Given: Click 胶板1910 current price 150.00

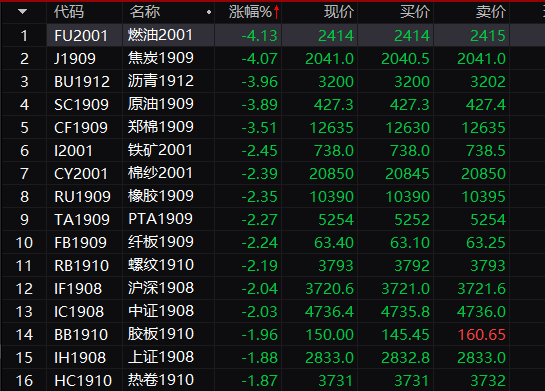Looking at the screenshot, I should tap(330, 334).
